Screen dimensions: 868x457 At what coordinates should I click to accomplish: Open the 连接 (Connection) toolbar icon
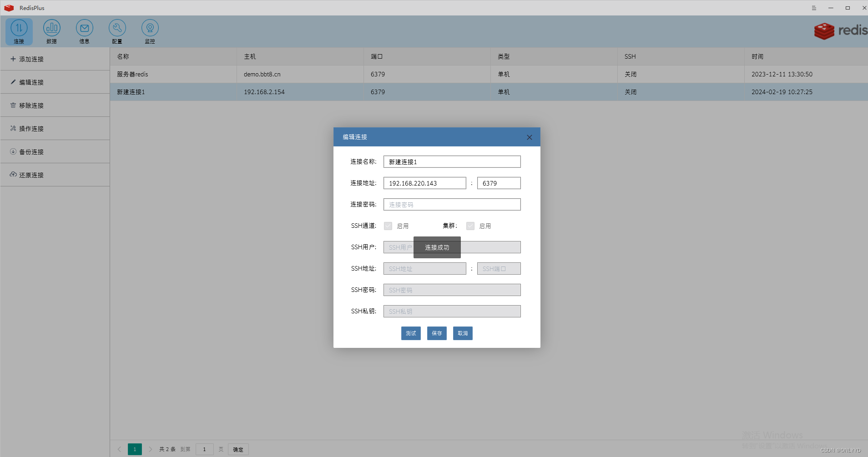[x=19, y=31]
